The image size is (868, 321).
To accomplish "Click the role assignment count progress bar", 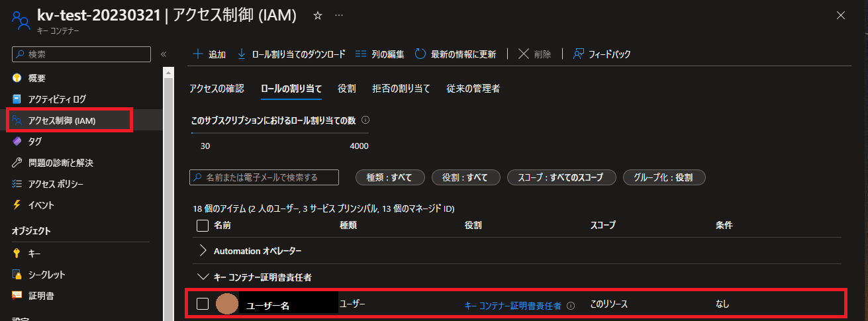I will click(280, 133).
